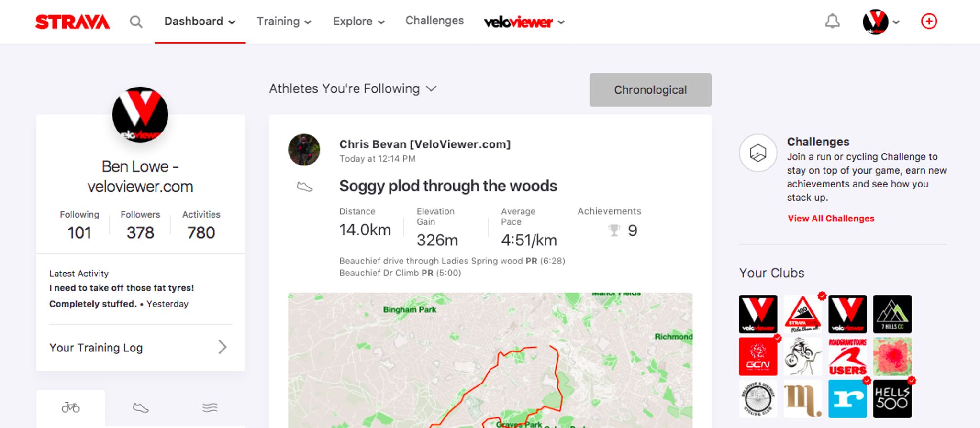Open the GCN club icon

point(758,356)
